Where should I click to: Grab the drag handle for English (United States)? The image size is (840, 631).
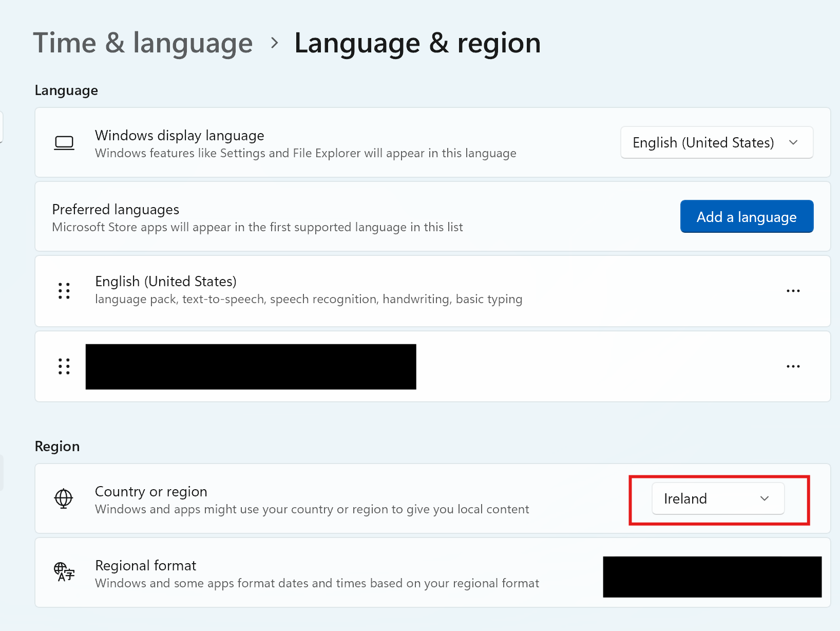(64, 291)
